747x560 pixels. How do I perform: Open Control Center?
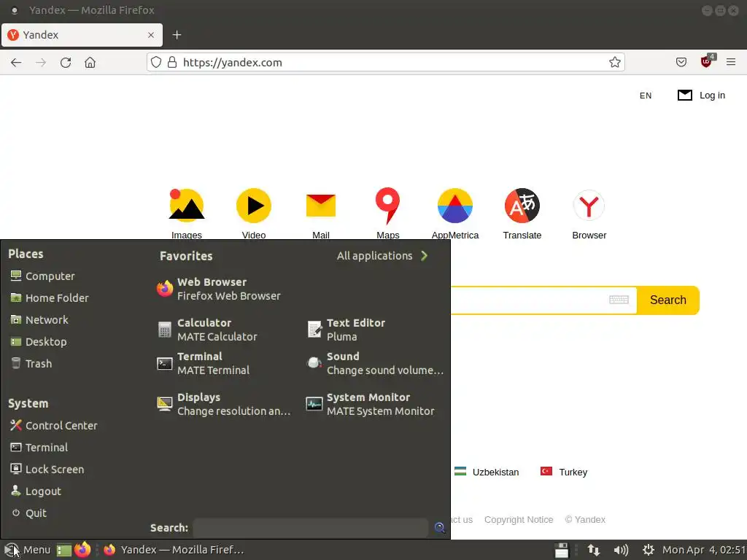(54, 426)
